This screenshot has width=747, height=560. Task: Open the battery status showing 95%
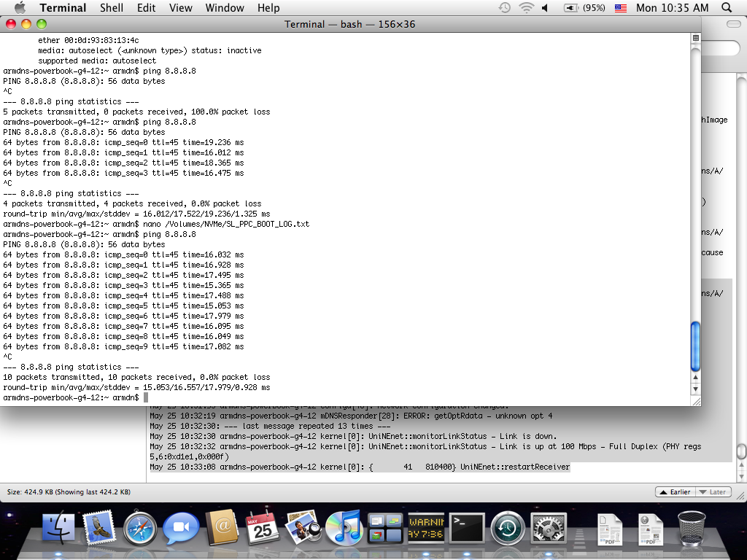point(584,7)
